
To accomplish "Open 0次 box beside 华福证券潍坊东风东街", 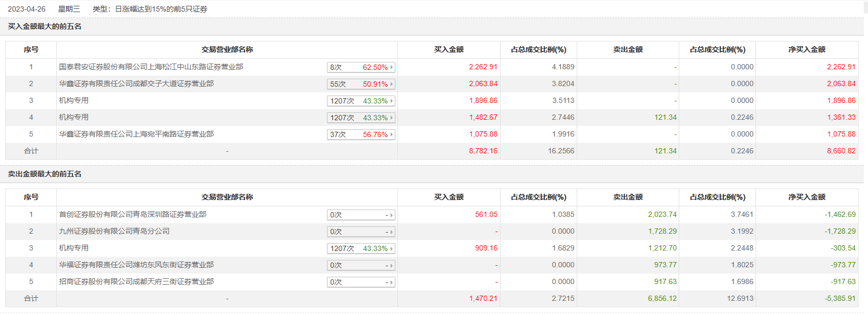I will [x=361, y=265].
